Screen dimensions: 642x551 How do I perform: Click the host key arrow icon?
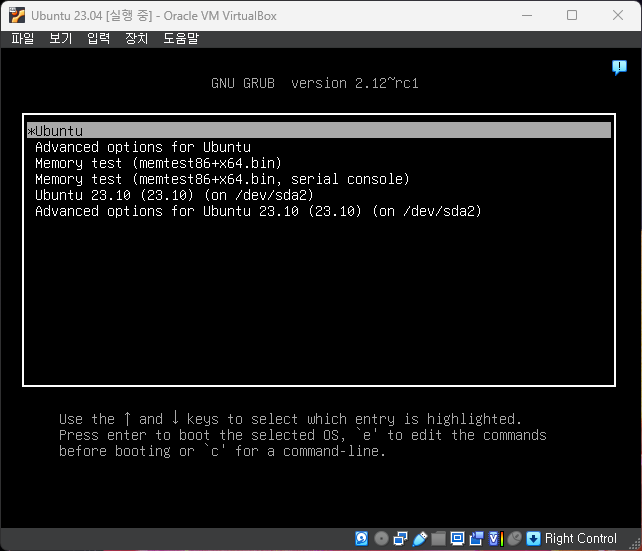tap(533, 538)
